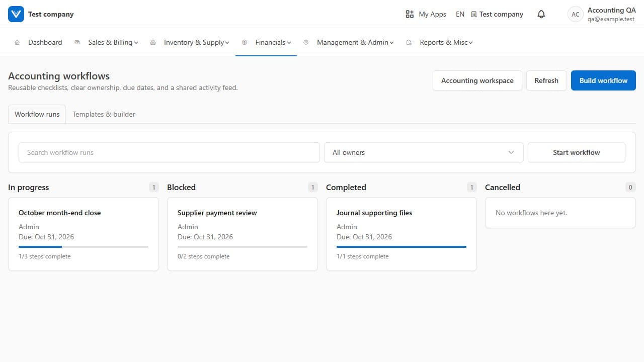This screenshot has height=362, width=644.
Task: Focus the Search workflow runs field
Action: [169, 152]
